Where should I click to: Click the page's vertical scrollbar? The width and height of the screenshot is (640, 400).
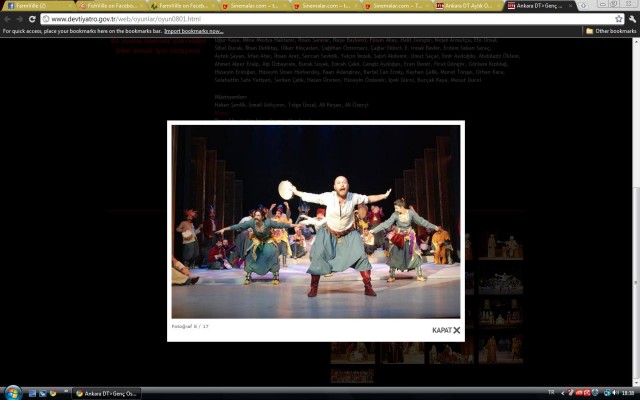point(635,200)
